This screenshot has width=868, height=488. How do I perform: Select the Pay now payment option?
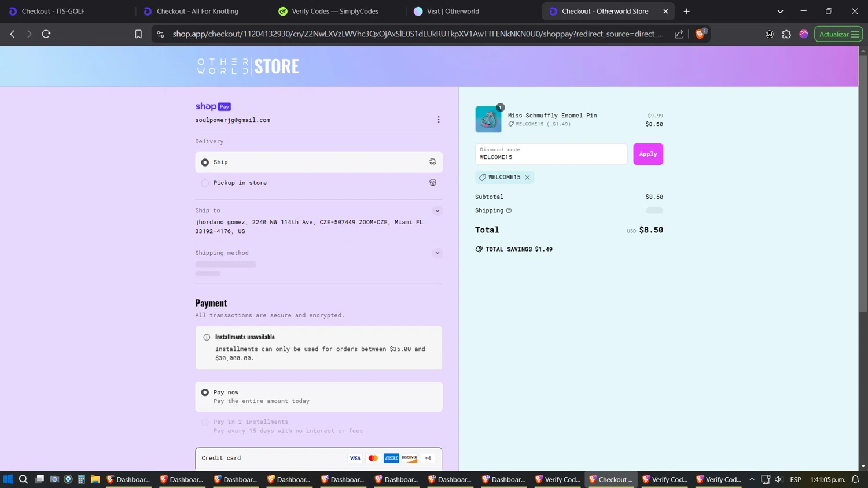pos(205,393)
